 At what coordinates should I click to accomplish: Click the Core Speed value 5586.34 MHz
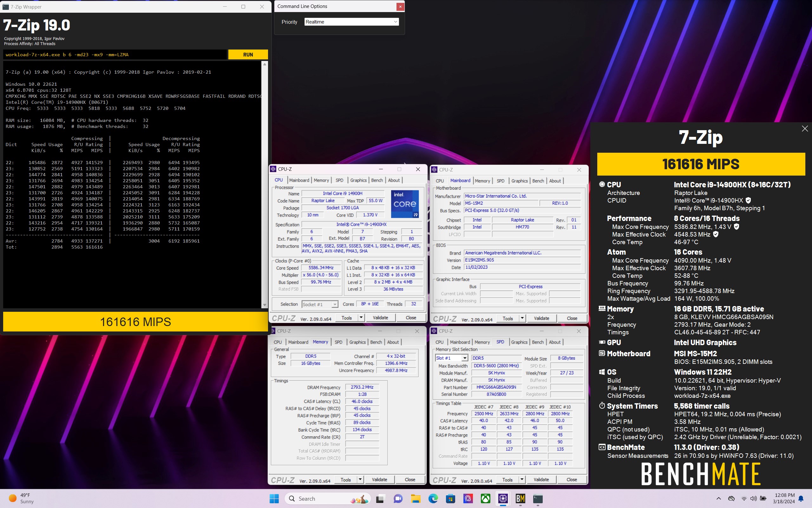(x=321, y=268)
